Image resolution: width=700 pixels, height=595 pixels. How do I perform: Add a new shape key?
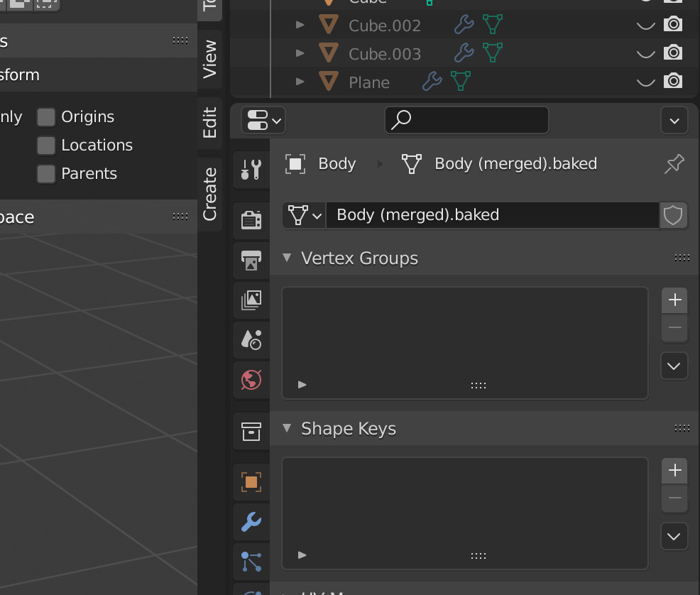tap(674, 470)
